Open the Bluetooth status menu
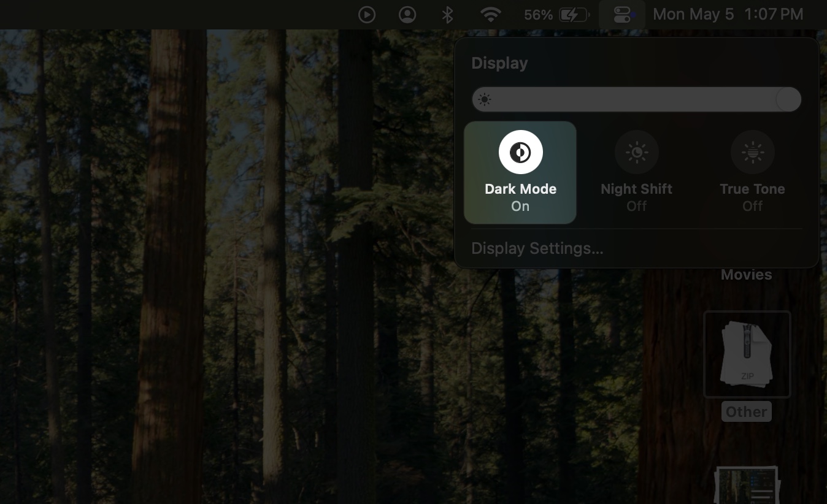Image resolution: width=827 pixels, height=504 pixels. (447, 14)
